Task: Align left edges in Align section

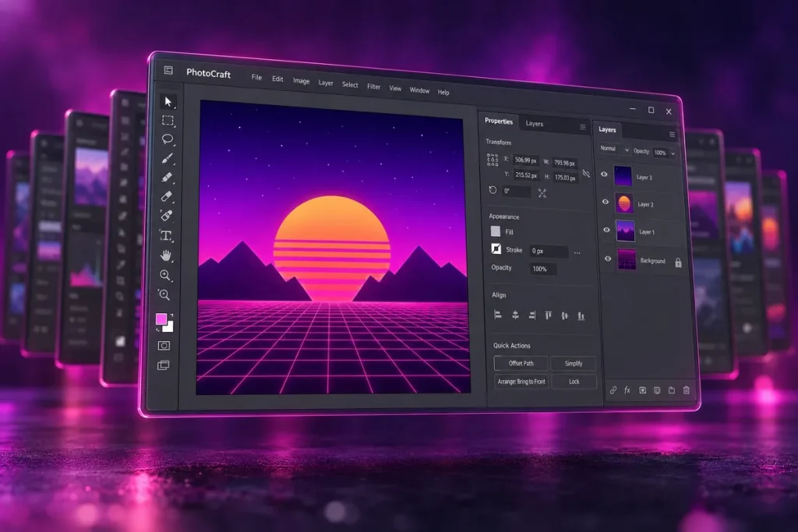Action: (498, 315)
